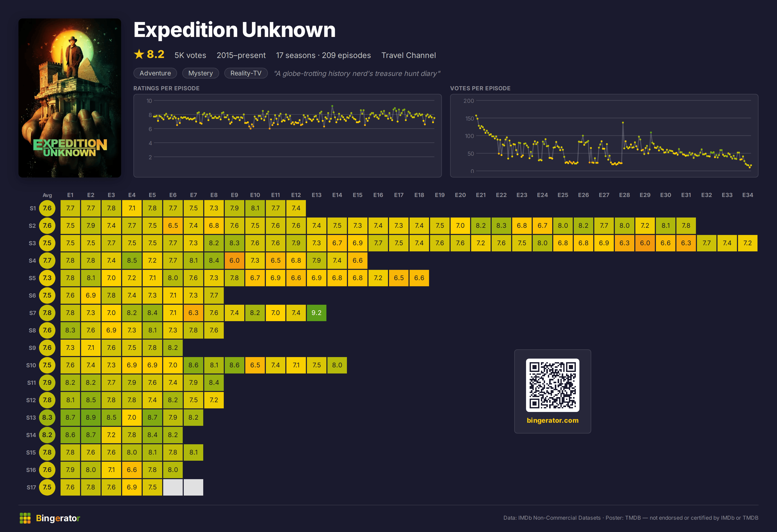Select the Adventure genre tag
The image size is (777, 532).
click(x=155, y=73)
